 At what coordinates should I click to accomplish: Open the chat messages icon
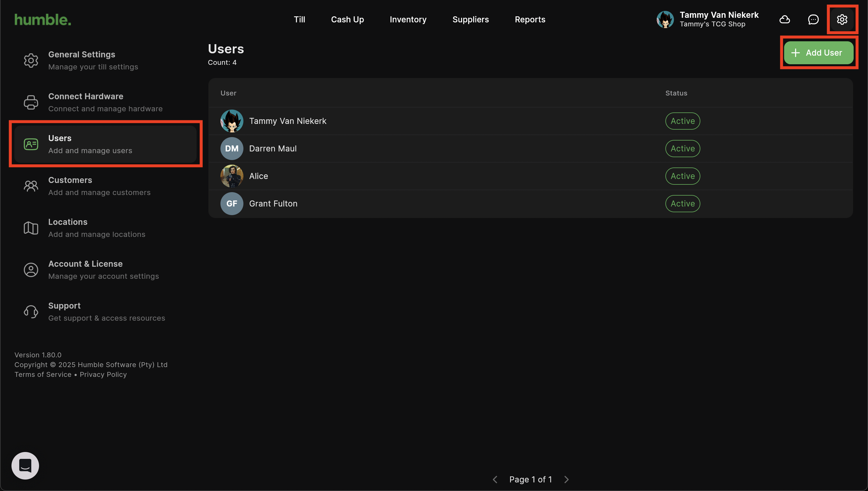(x=813, y=20)
